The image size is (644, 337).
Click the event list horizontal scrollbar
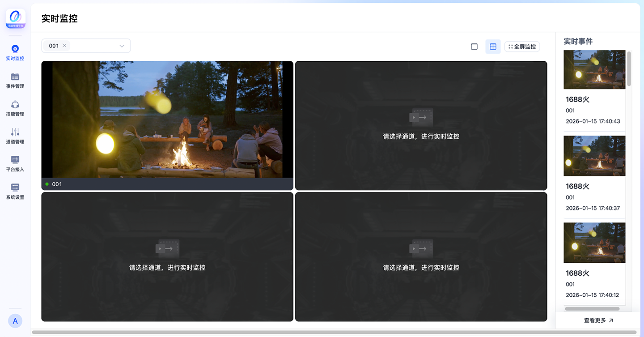(x=592, y=309)
